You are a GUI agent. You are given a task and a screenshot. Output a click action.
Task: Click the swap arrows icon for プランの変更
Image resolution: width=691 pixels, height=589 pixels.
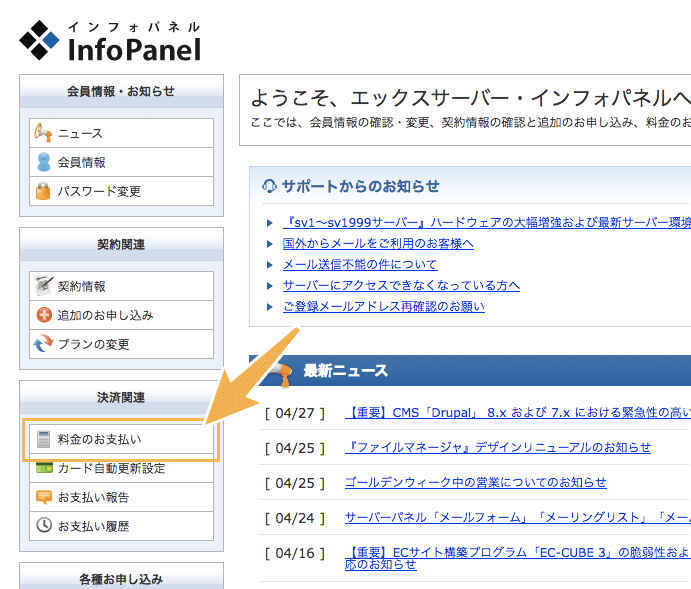(x=43, y=344)
